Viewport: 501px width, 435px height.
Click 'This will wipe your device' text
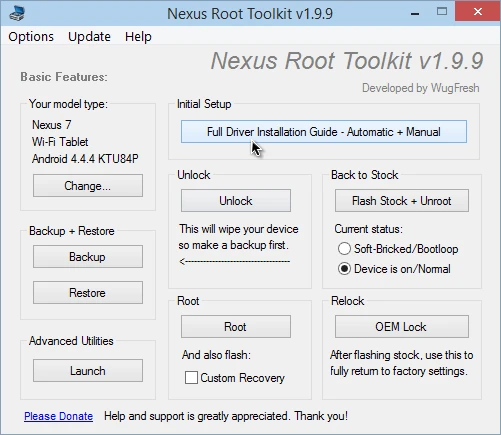point(239,229)
